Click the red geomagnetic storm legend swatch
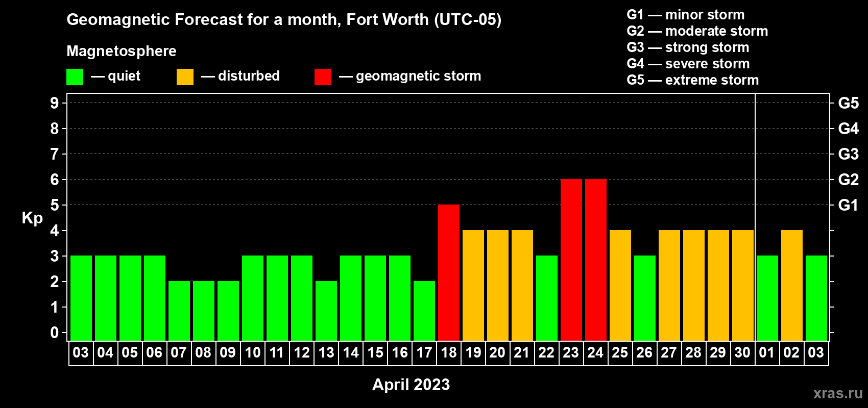 (323, 77)
